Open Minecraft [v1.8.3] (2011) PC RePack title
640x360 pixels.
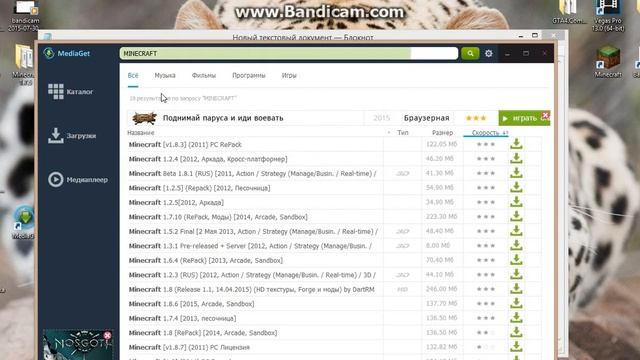[x=185, y=144]
